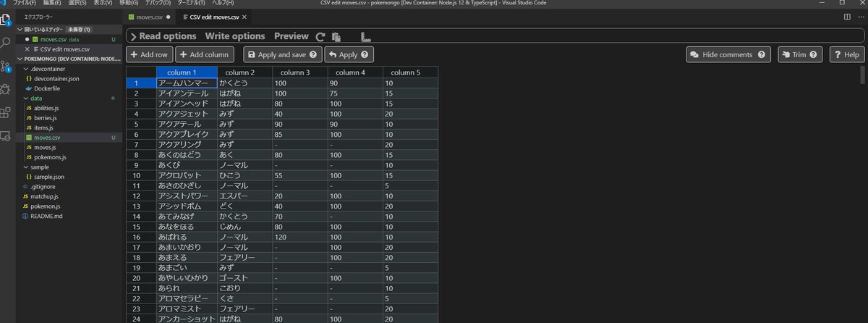Screen dimensions: 868x323
Task: Open the Explorer view in activity bar
Action: 7,19
